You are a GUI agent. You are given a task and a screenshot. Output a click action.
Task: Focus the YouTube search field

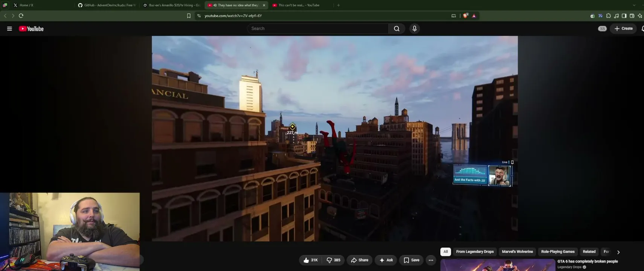coord(318,29)
